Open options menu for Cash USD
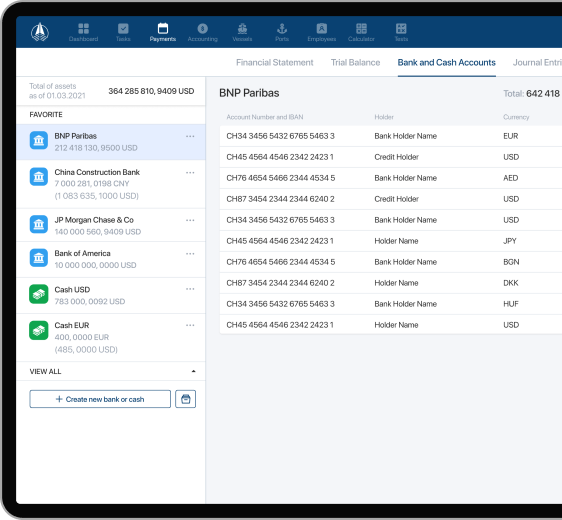The height and width of the screenshot is (520, 562). tap(190, 289)
